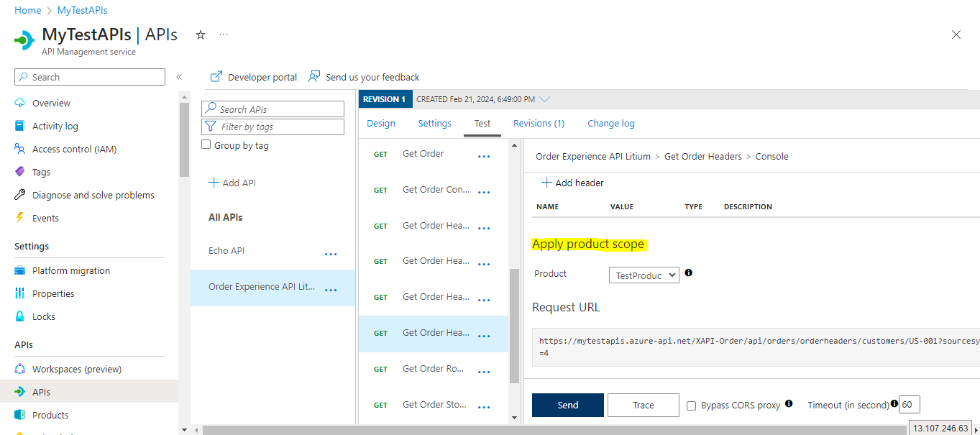
Task: Click the Search APIs field
Action: pyautogui.click(x=273, y=109)
